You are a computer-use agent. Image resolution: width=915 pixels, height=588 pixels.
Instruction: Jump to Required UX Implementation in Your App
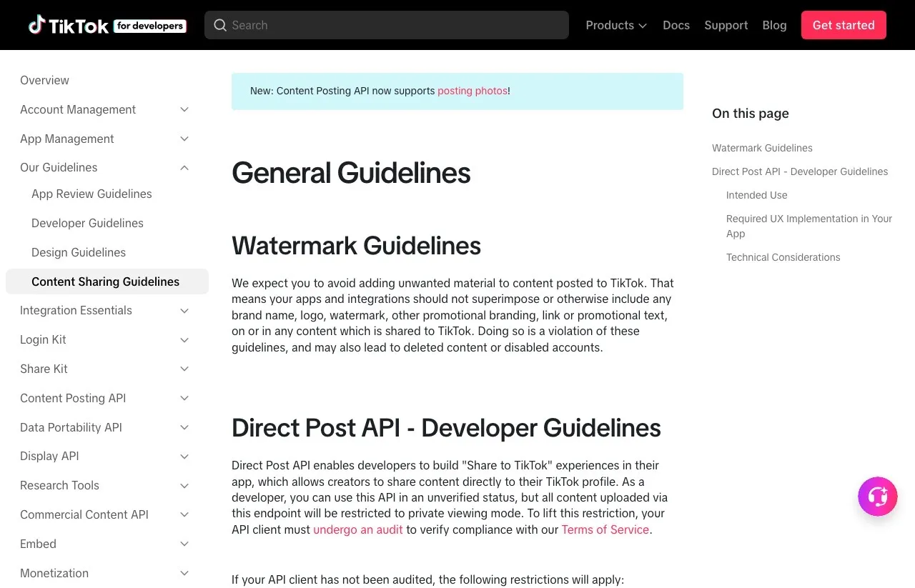click(809, 226)
